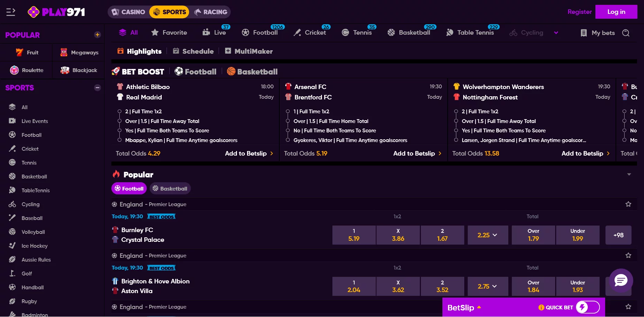
Task: Open Ice Hockey from the sidebar icon
Action: 12,246
